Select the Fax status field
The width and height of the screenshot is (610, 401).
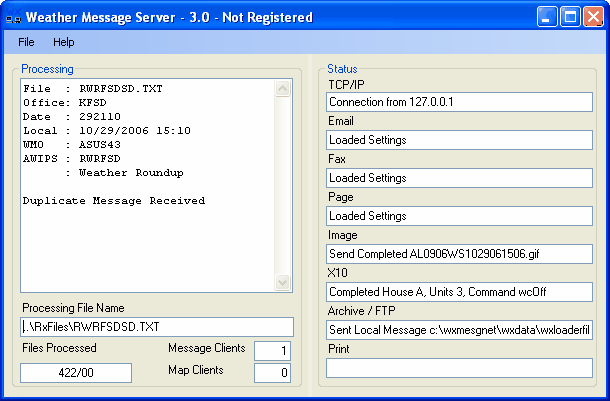(460, 178)
